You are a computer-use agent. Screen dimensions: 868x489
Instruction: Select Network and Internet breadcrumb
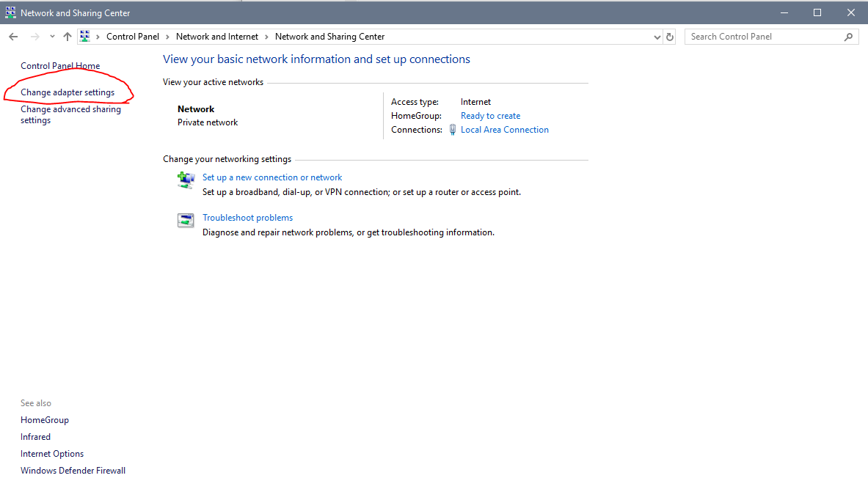217,37
